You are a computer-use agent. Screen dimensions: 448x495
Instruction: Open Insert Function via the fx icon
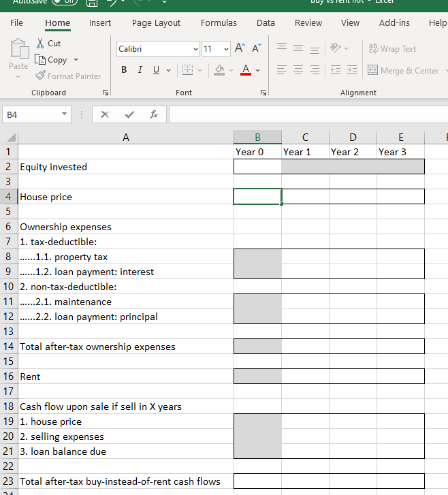(x=154, y=114)
